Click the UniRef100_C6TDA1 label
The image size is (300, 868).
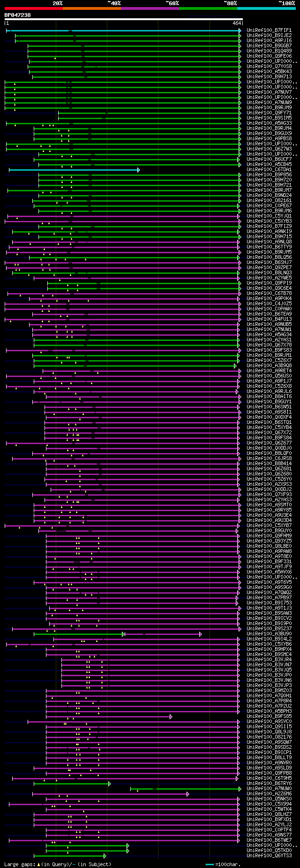click(269, 170)
